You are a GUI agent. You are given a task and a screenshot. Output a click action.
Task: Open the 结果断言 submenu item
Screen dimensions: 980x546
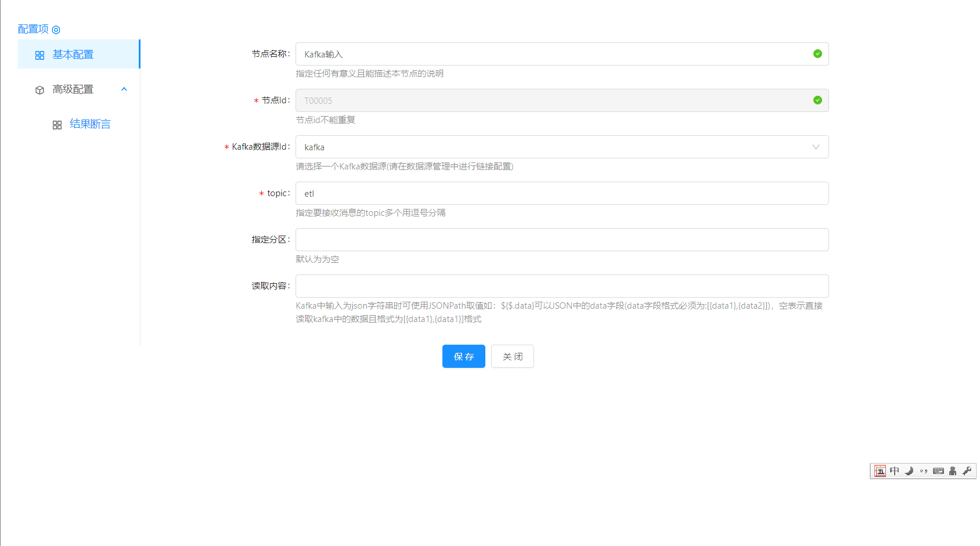pyautogui.click(x=90, y=124)
